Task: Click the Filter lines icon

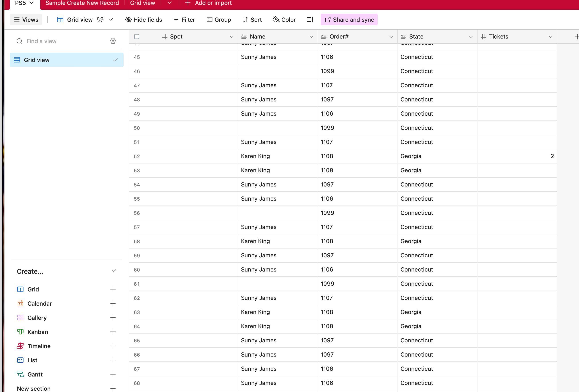Action: pyautogui.click(x=176, y=20)
